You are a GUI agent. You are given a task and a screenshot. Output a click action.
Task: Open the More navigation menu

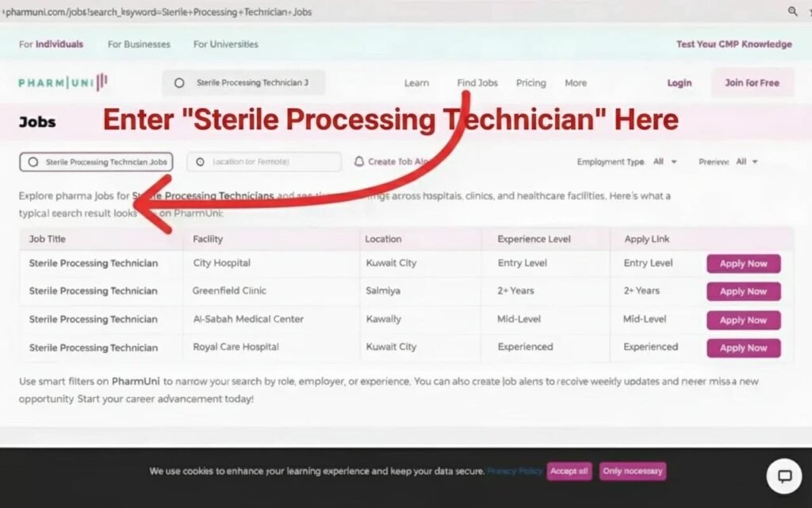[x=576, y=83]
